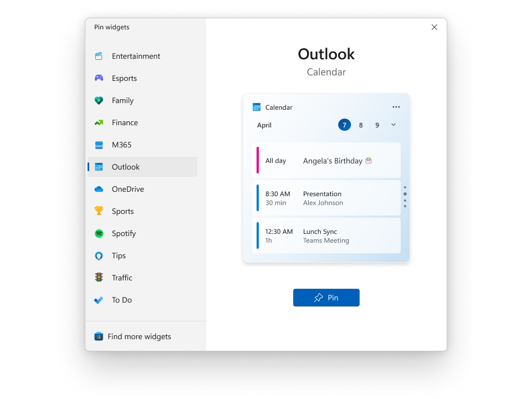Click the M365 icon

(99, 145)
